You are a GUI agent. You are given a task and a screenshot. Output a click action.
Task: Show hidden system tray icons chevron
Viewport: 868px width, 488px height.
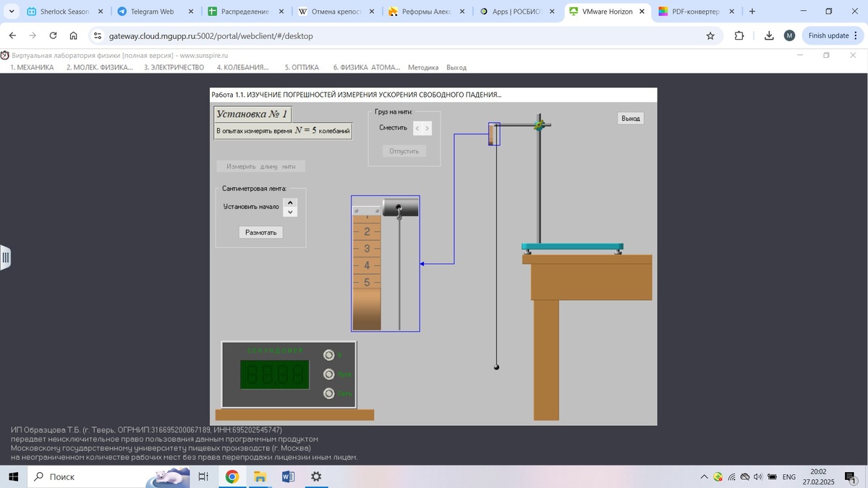pos(704,476)
